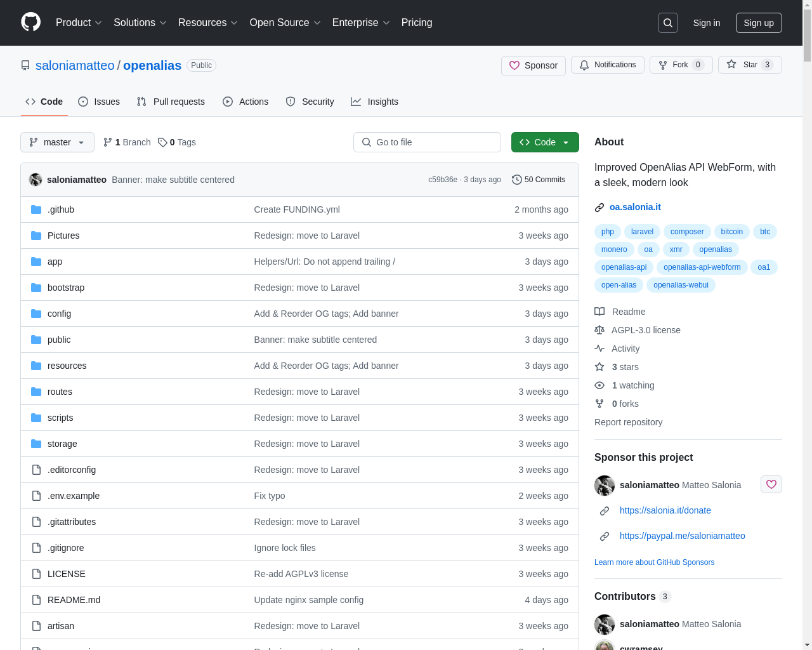Open the openalias repository name link
812x650 pixels.
click(x=152, y=65)
